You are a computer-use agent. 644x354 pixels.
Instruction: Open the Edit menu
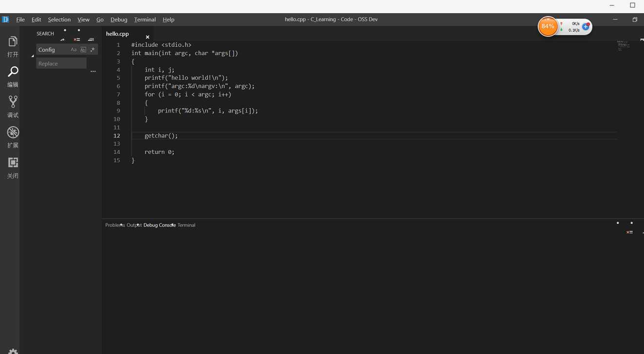(x=37, y=19)
